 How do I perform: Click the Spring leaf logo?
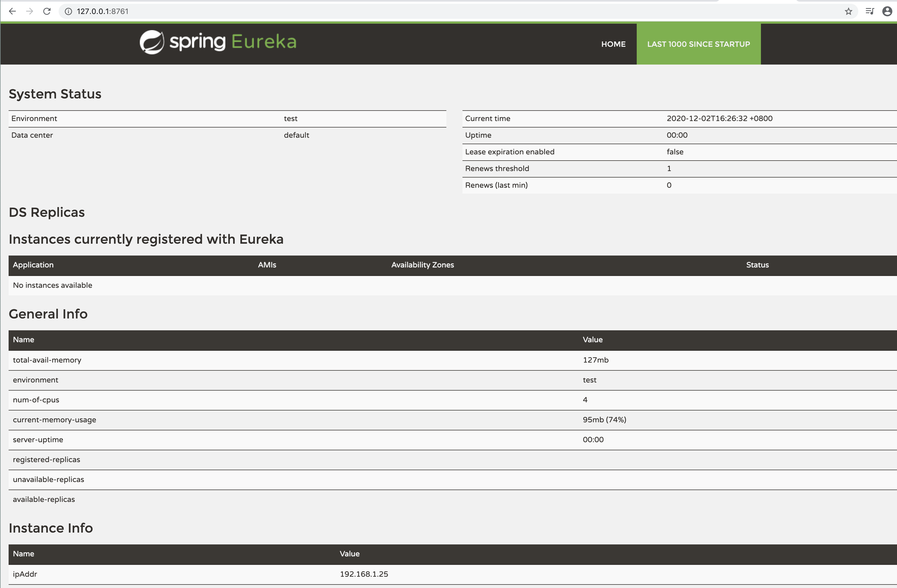[152, 42]
